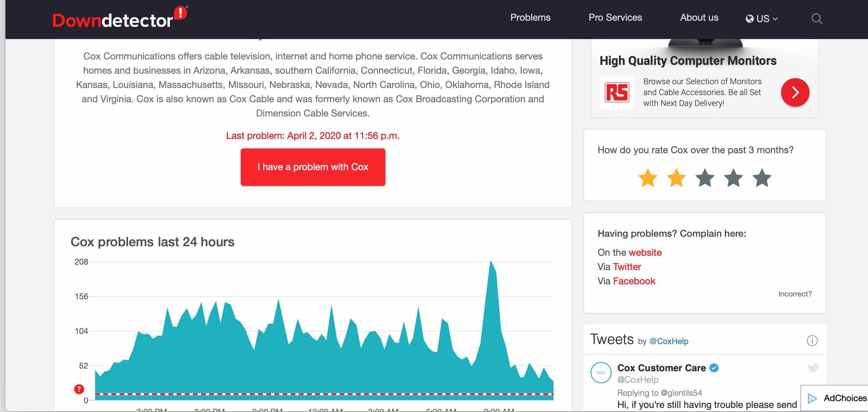Click the Downdetector logo
The image size is (868, 412).
(120, 18)
